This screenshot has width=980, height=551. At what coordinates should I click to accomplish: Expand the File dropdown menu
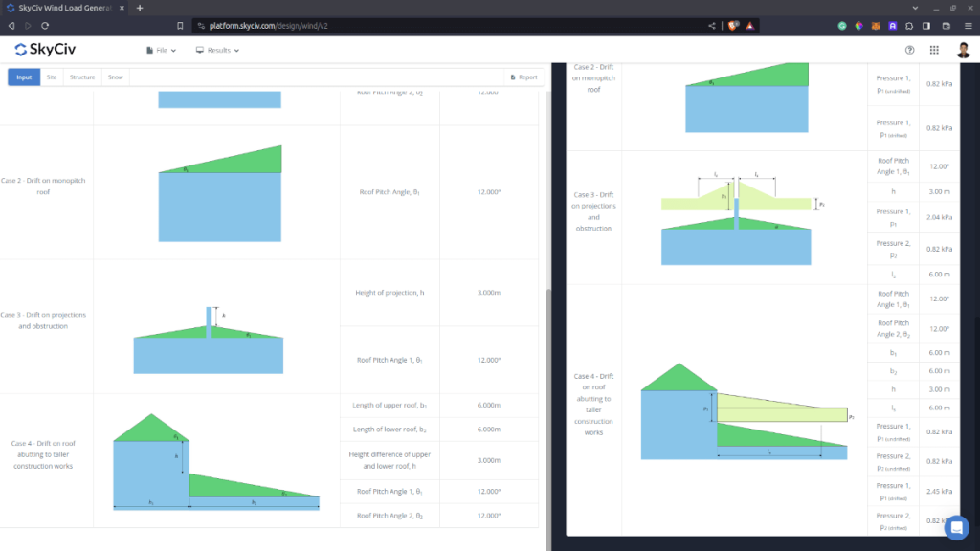163,50
